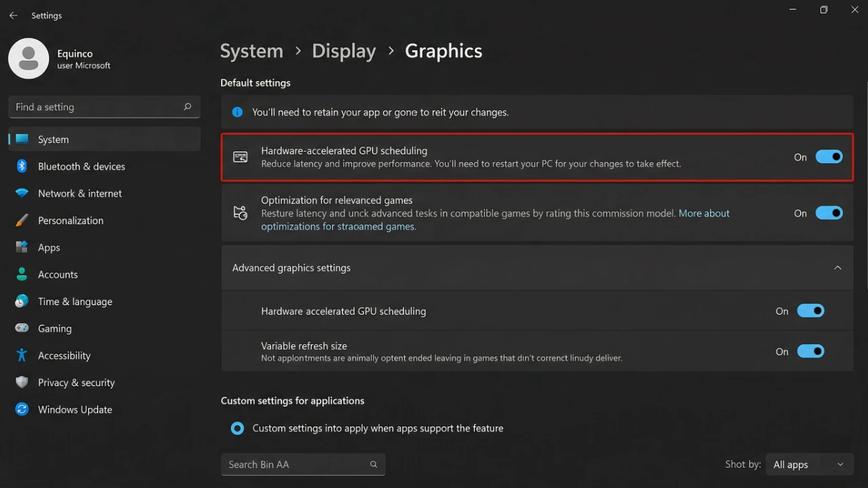This screenshot has width=868, height=488.
Task: Click the Privacy & security shield icon
Action: (22, 382)
